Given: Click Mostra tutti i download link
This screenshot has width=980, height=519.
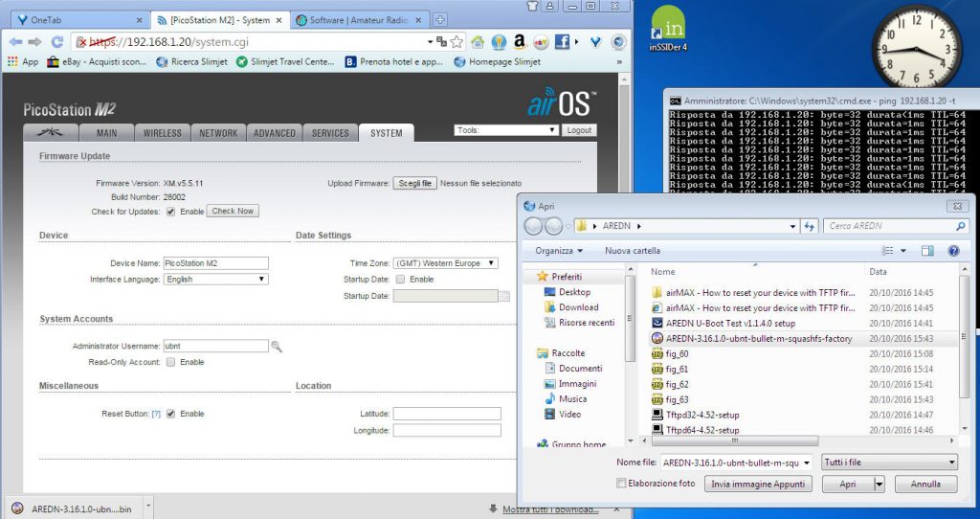Looking at the screenshot, I should pyautogui.click(x=550, y=509).
